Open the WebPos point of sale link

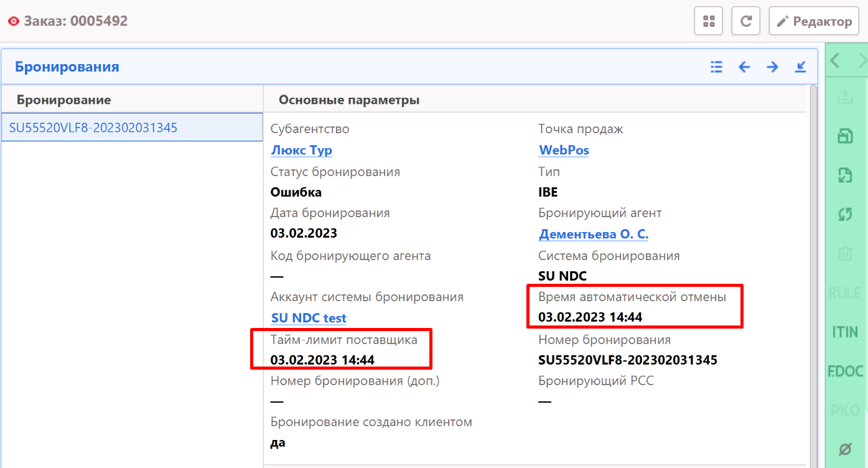coord(564,150)
